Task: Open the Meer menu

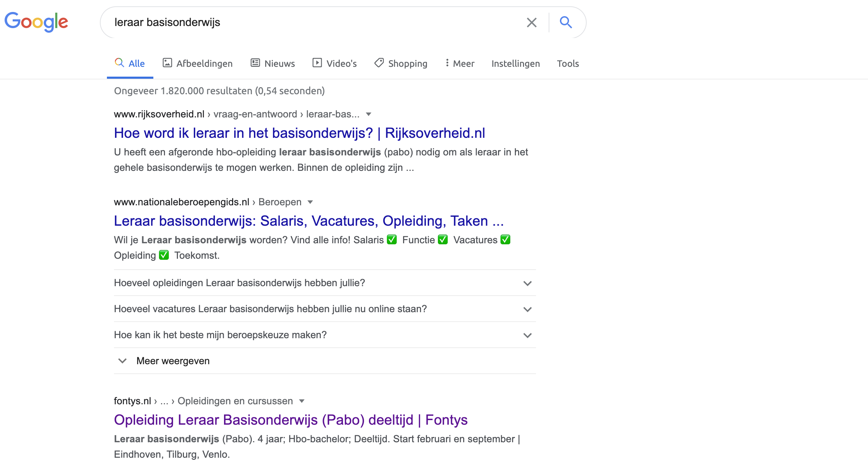Action: point(460,64)
